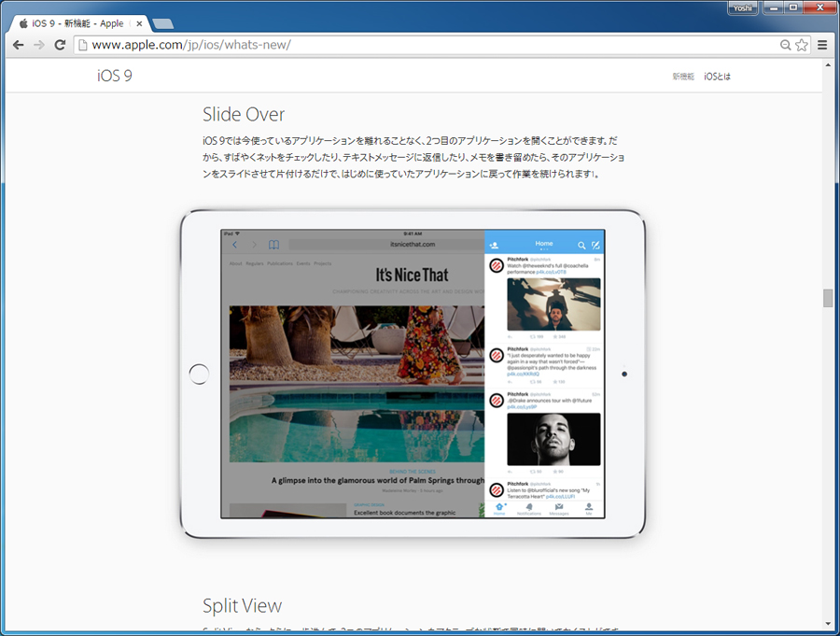Open the Palm Springs pool article image
The height and width of the screenshot is (636, 840).
pyautogui.click(x=357, y=384)
